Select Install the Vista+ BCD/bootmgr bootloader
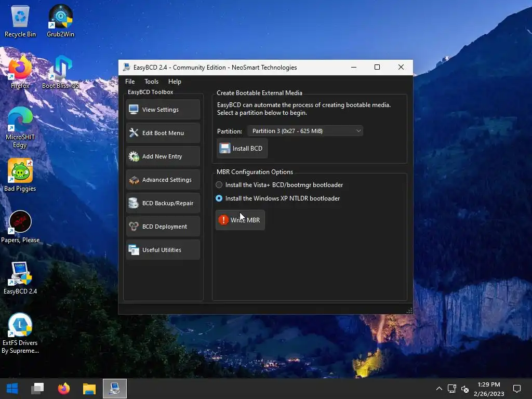 coord(279,185)
